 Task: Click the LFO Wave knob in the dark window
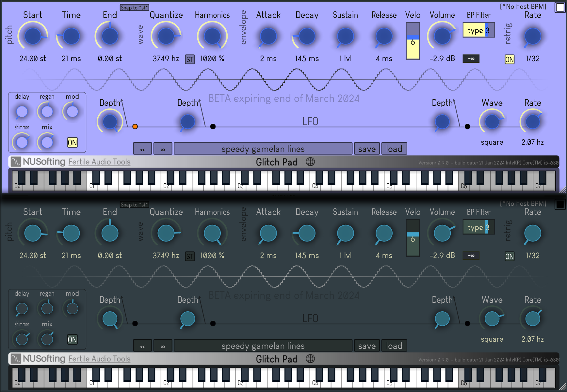[492, 318]
